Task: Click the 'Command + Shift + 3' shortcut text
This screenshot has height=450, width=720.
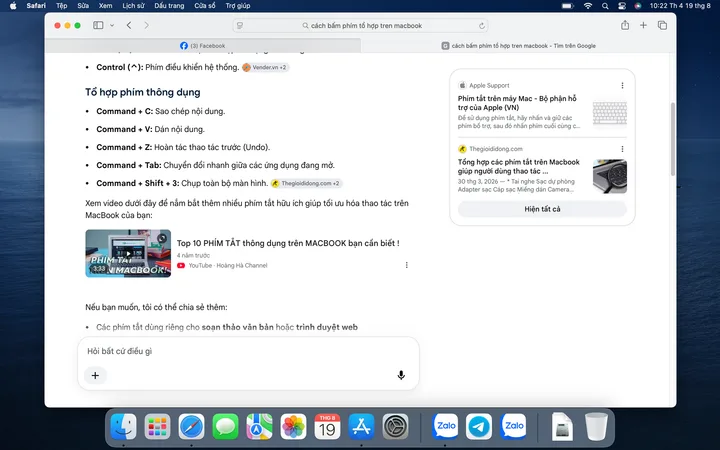Action: coord(138,183)
